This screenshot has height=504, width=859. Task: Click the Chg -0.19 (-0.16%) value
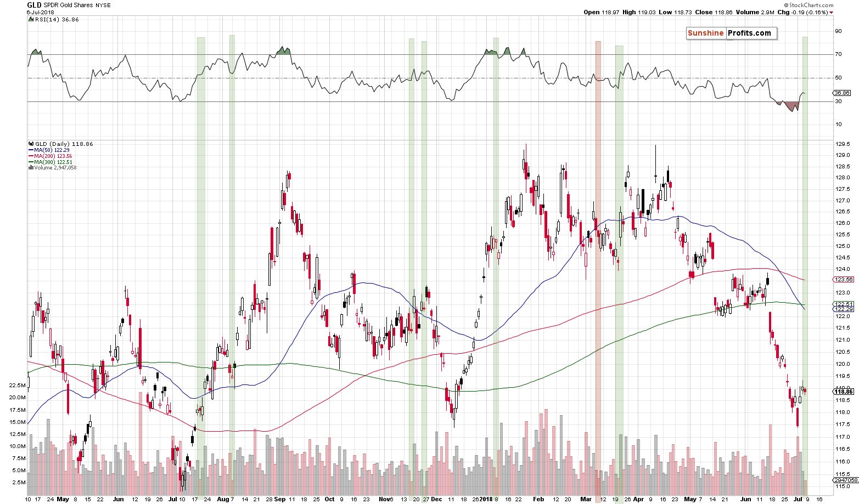point(803,12)
